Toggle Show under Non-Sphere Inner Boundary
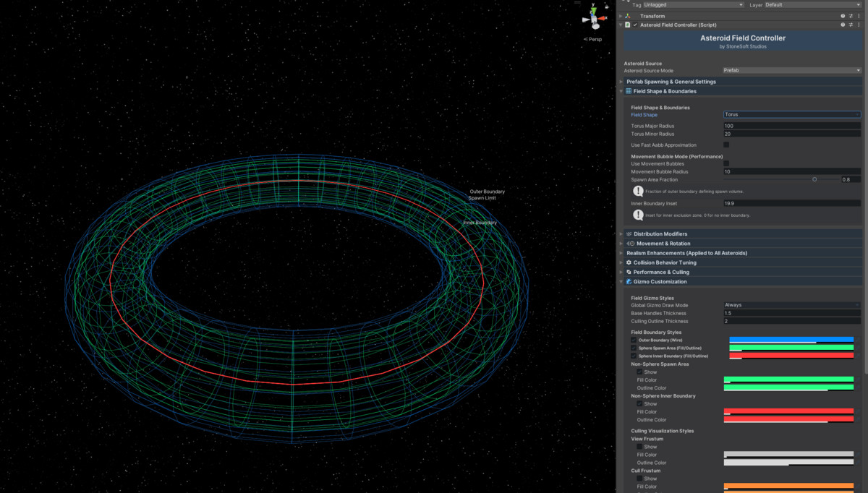 (x=639, y=404)
